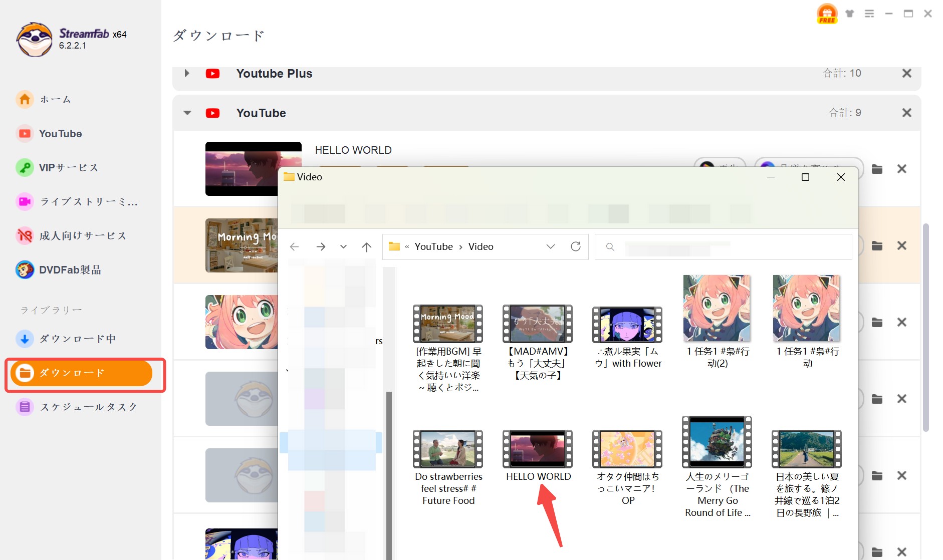This screenshot has width=943, height=560.
Task: Click the StreamFab download list scrollbar
Action: [x=926, y=328]
